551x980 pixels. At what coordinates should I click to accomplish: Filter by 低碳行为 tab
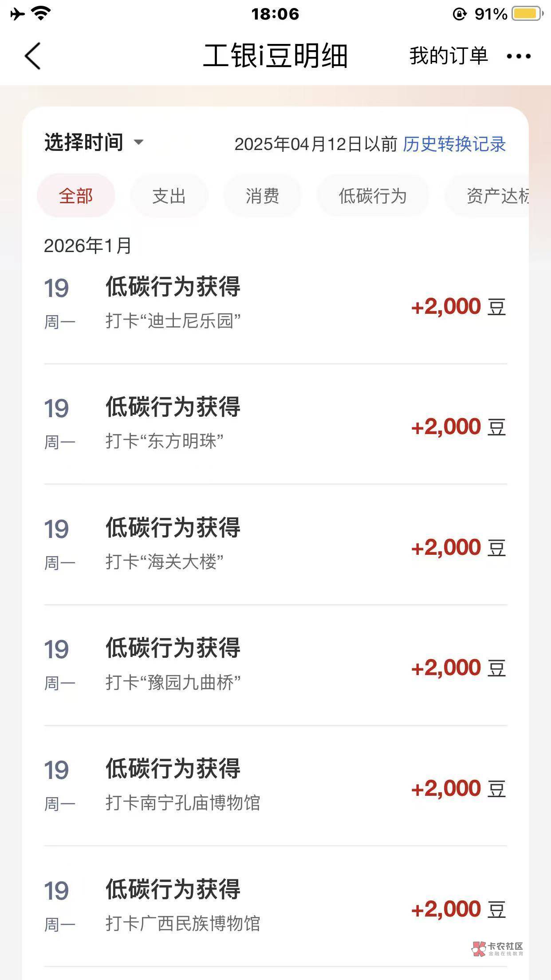coord(373,196)
